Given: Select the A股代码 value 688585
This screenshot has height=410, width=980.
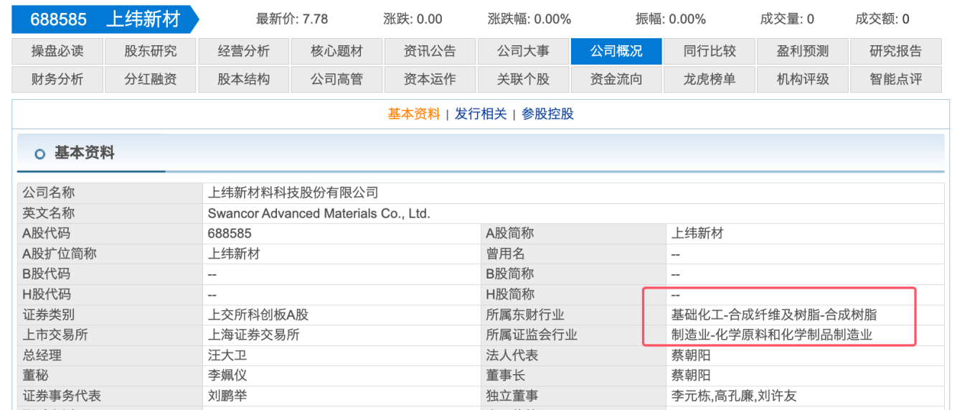Looking at the screenshot, I should coord(230,233).
